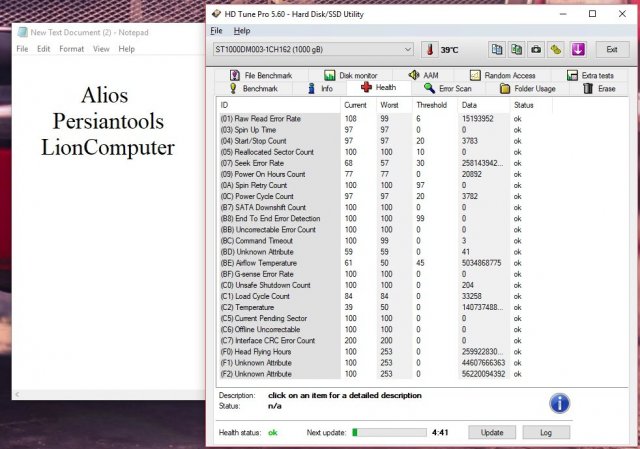Switch to the Error Scan tab
Screen dimensions: 640x449
coord(456,88)
